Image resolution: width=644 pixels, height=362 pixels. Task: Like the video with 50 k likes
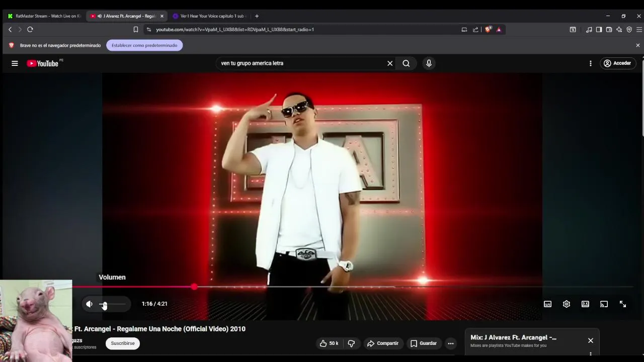point(329,343)
